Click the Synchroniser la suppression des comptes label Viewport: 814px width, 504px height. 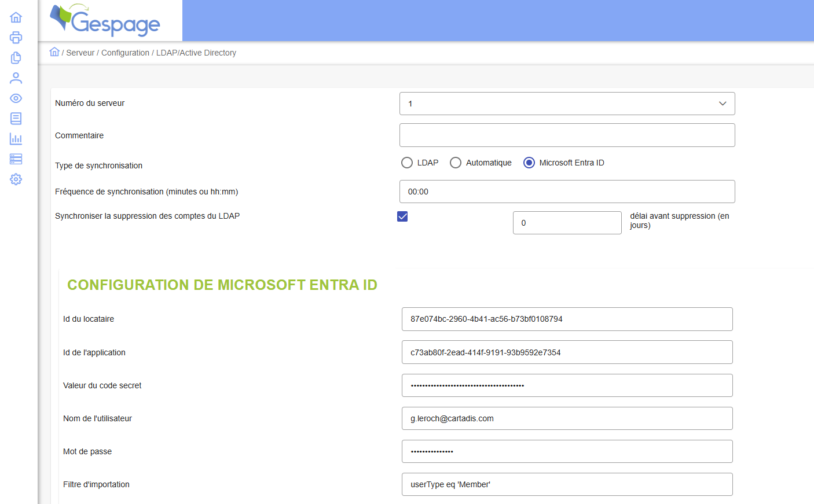[x=147, y=216]
